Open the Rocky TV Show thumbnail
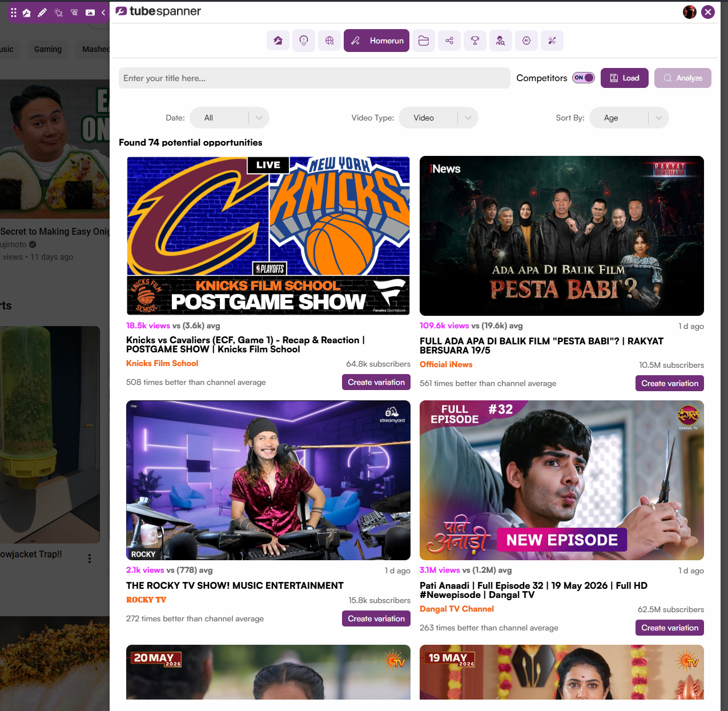 268,480
